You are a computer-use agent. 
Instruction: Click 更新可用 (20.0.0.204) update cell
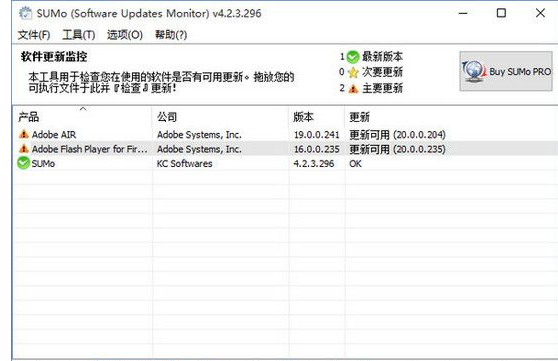click(x=397, y=135)
